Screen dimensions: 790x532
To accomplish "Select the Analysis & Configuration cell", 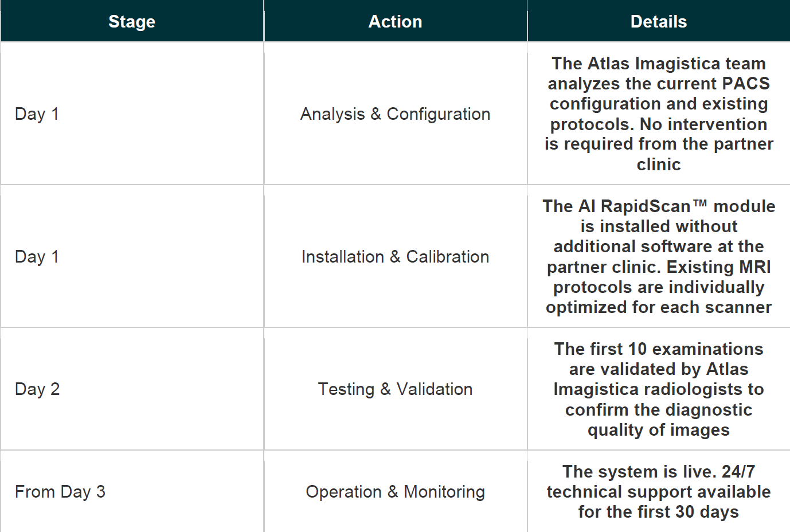I will (x=396, y=114).
